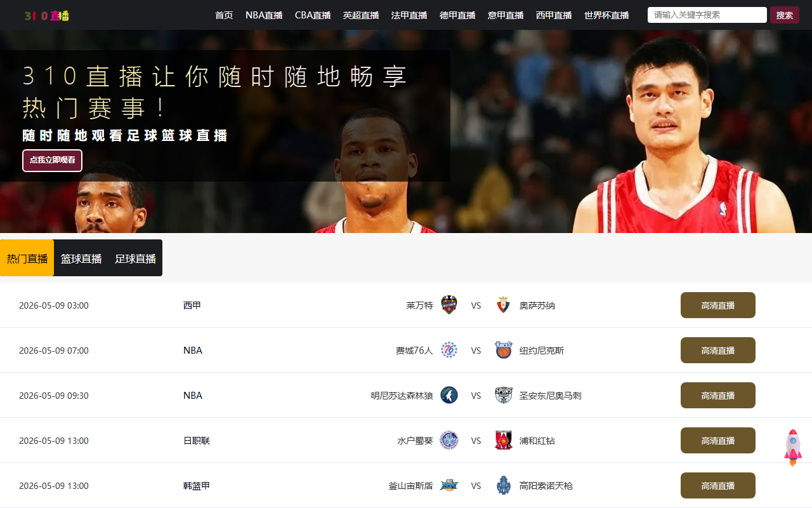
Task: Click the Minnesota Timberwolves logo icon
Action: (449, 396)
